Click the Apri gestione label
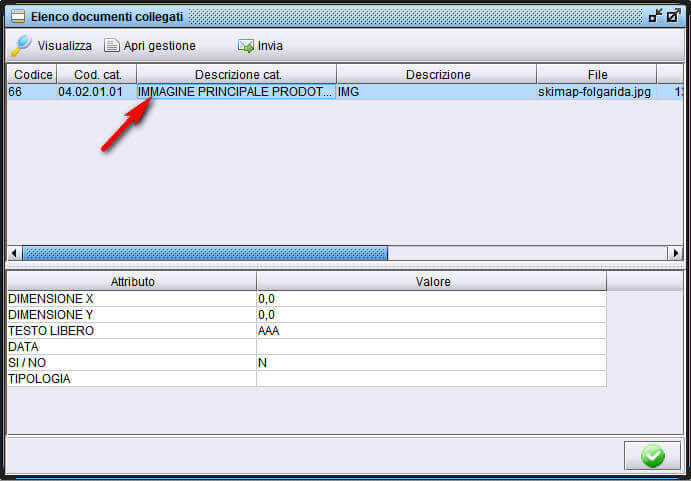691x481 pixels. 160,46
